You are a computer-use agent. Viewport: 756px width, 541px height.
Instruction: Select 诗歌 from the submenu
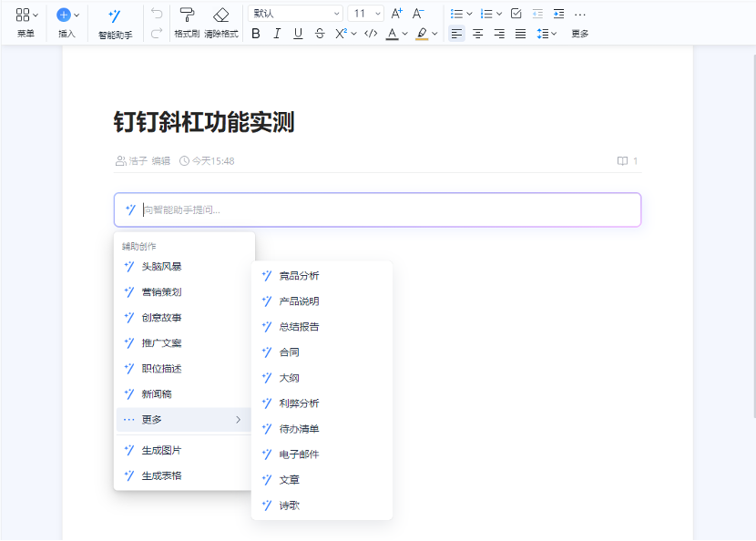tap(291, 505)
